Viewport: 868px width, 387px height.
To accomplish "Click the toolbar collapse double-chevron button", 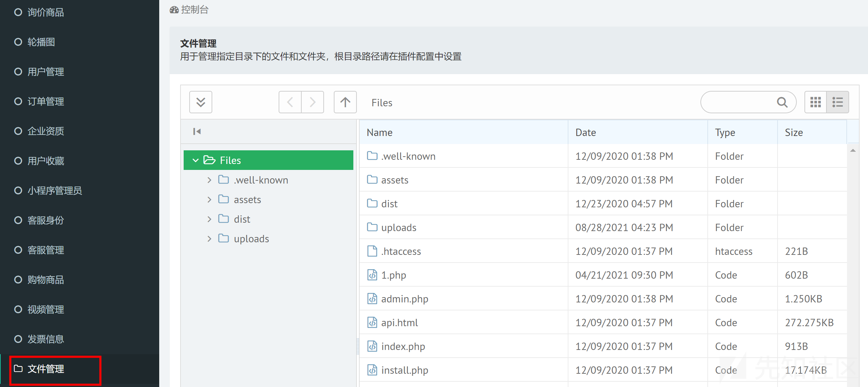I will tap(200, 102).
